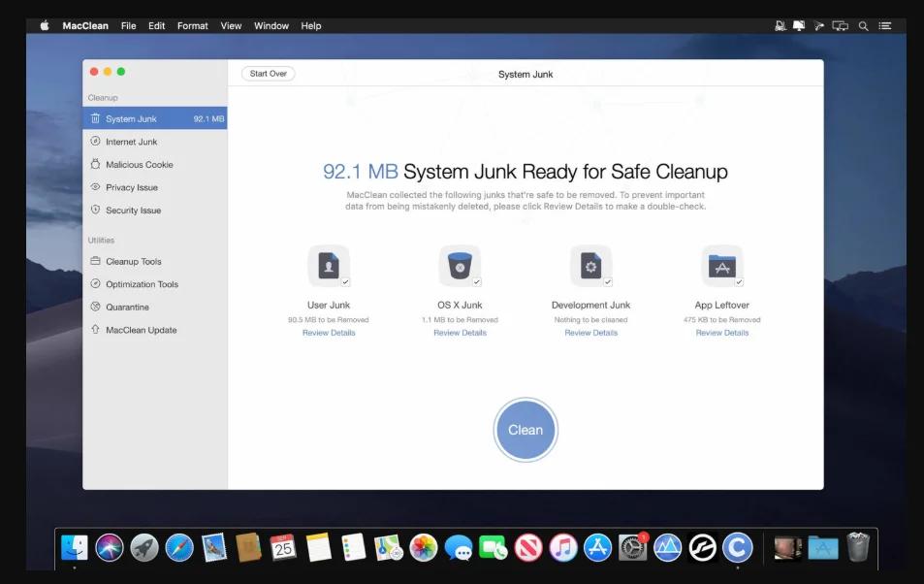Open the Contacts book icon in the Dock
924x584 pixels.
click(x=248, y=548)
